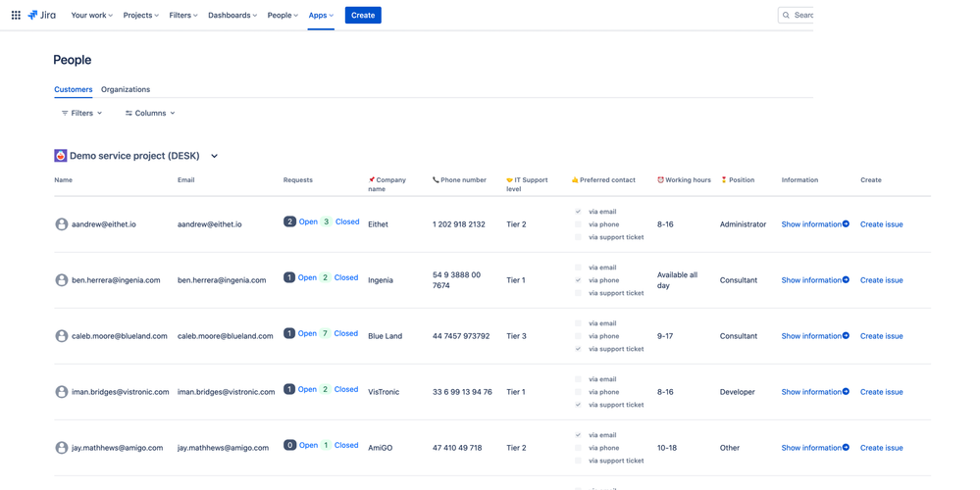Click the medal icon in Position header
The width and height of the screenshot is (980, 490).
pos(724,179)
